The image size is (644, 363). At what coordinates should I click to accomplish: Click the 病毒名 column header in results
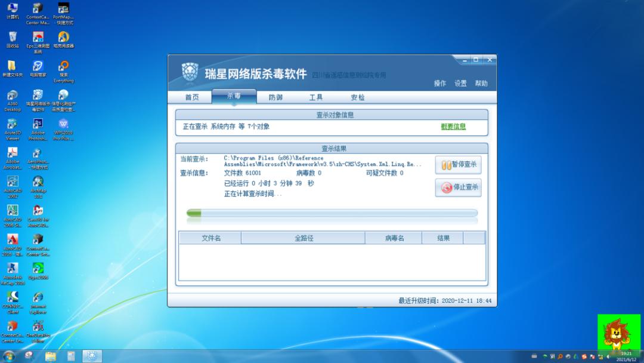[x=395, y=237]
